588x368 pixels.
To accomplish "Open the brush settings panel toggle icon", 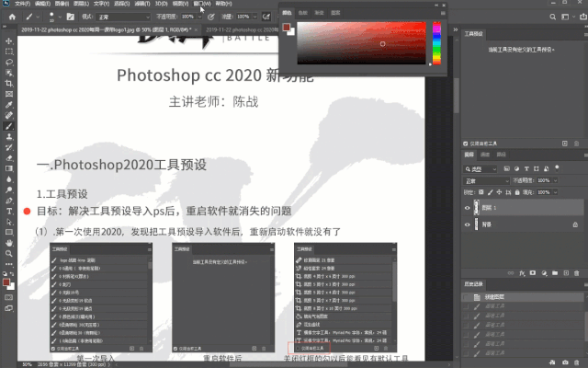I will pyautogui.click(x=70, y=17).
